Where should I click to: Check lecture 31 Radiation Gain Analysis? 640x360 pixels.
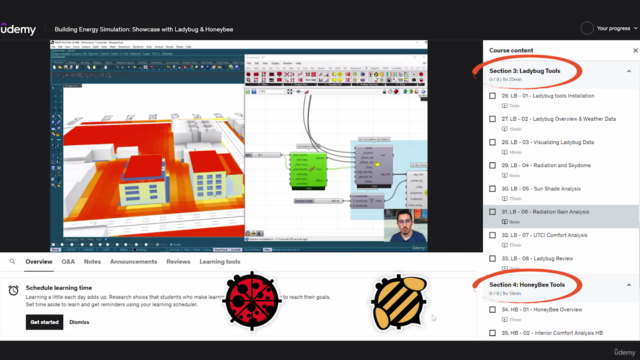493,212
